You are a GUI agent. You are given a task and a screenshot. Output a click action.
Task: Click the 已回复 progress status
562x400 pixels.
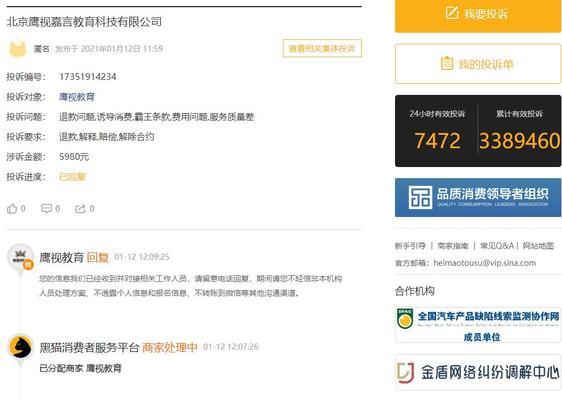pos(72,177)
